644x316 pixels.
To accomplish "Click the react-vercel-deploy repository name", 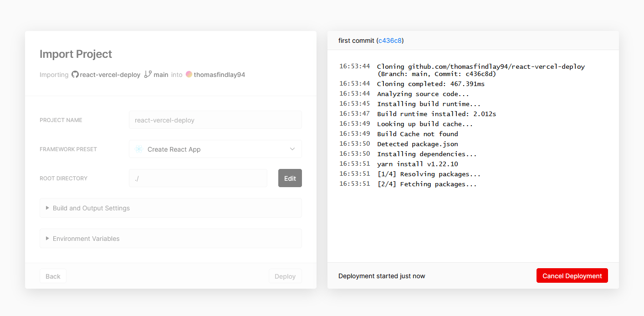I will pos(110,75).
